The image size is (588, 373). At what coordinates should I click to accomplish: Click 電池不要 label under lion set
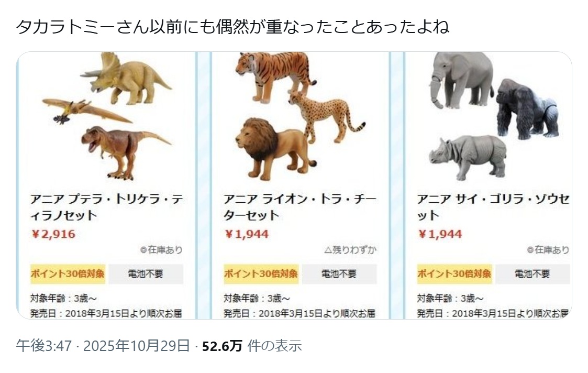click(x=339, y=273)
